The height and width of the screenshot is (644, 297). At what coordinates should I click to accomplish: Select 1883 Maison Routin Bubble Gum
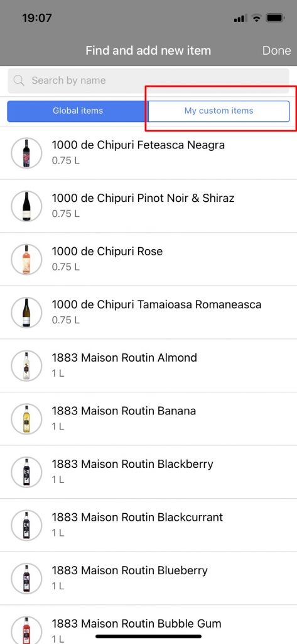[x=148, y=625]
